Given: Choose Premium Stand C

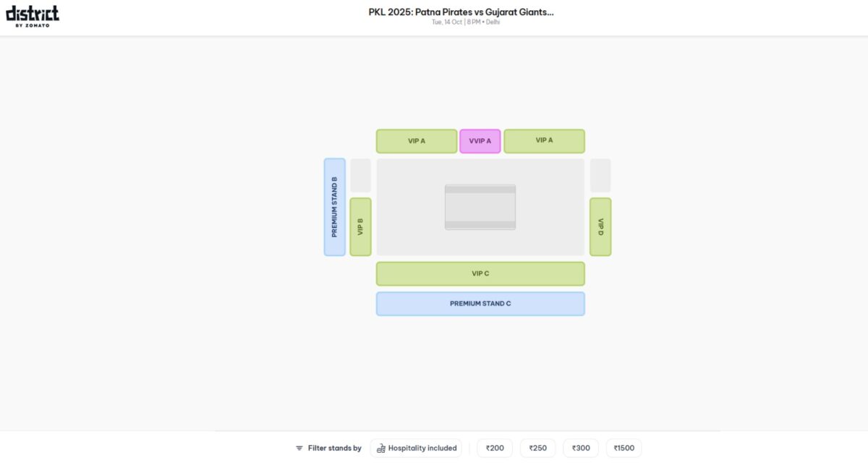Looking at the screenshot, I should tap(480, 303).
